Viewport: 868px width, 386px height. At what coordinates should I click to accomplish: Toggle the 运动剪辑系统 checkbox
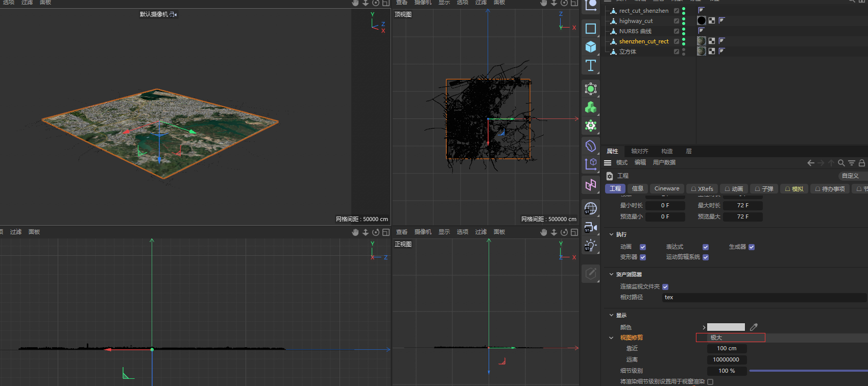[706, 257]
